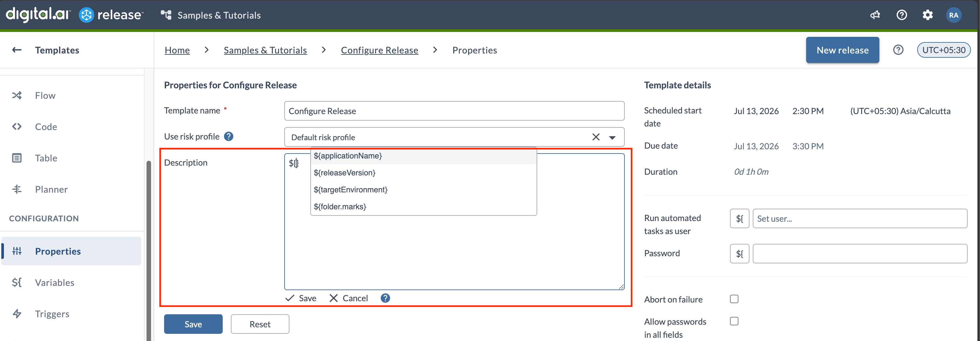The image size is (980, 341).
Task: Open the RA user avatar menu
Action: 953,15
